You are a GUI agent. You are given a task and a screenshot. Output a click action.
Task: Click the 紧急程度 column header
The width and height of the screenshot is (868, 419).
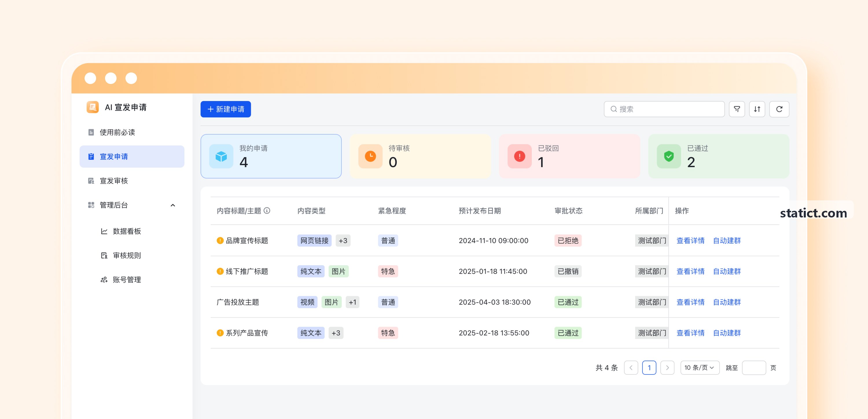click(x=392, y=211)
